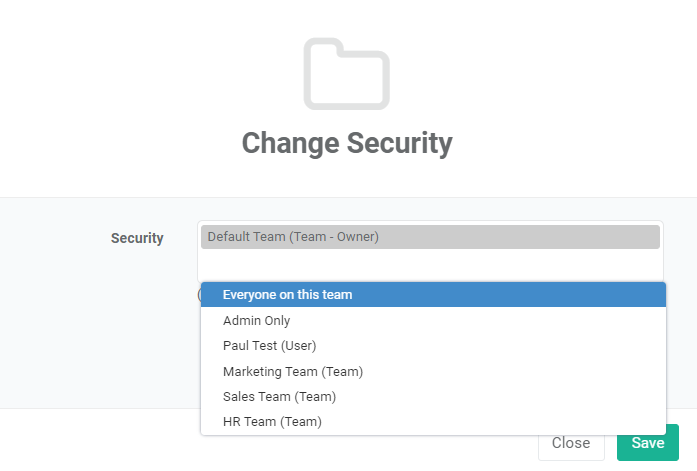
Task: Choose Everyone on this team option
Action: click(433, 295)
